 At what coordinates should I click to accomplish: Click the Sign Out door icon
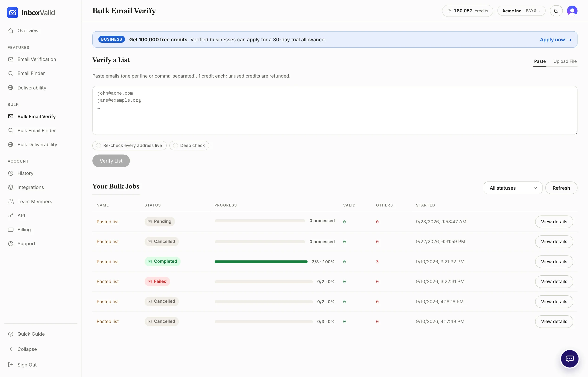10,365
